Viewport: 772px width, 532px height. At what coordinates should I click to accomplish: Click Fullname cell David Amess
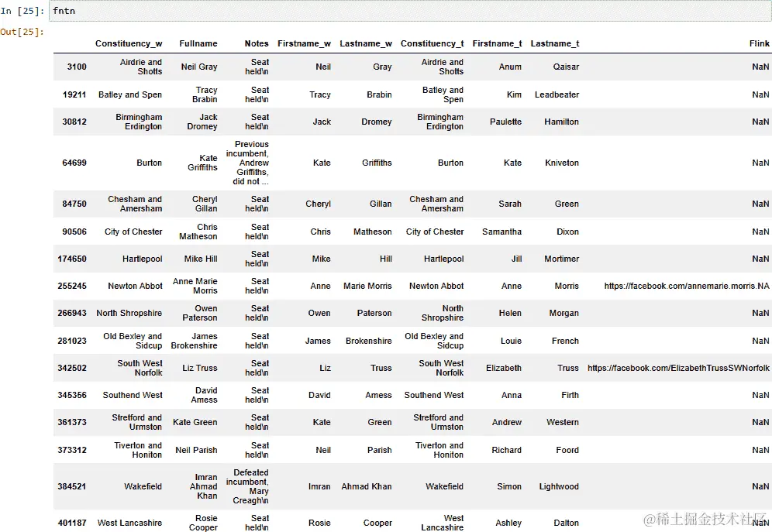[205, 395]
